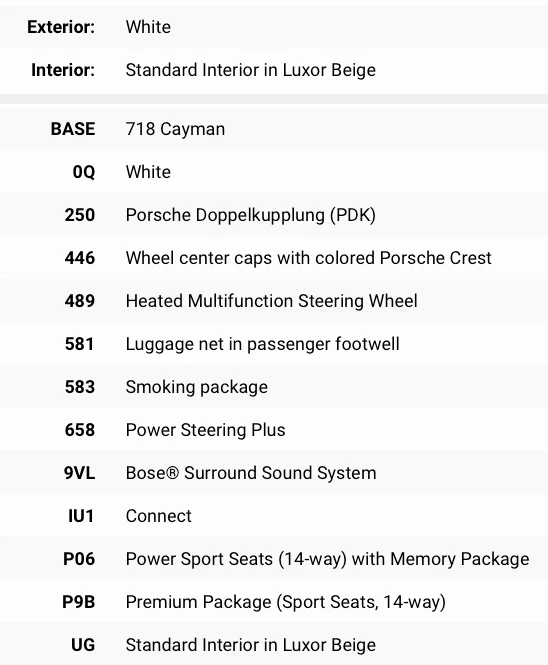Click option code 446
The image size is (548, 665).
pyautogui.click(x=80, y=258)
